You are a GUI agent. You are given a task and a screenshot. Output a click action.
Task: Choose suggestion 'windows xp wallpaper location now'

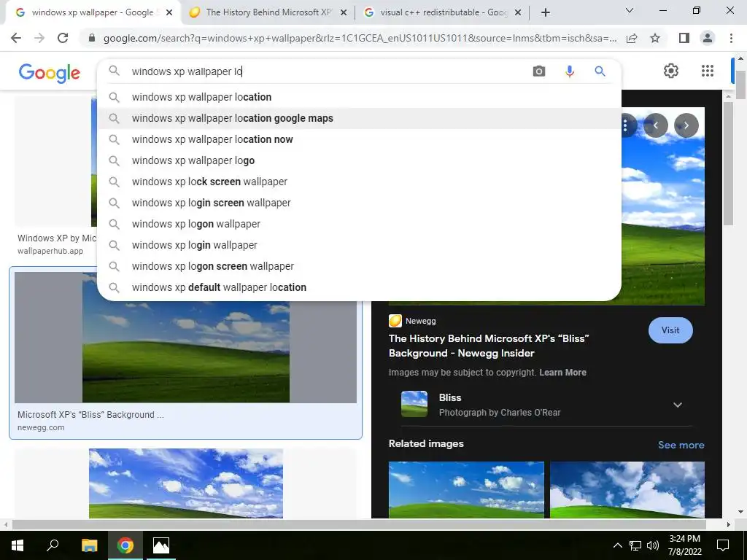tap(359, 139)
